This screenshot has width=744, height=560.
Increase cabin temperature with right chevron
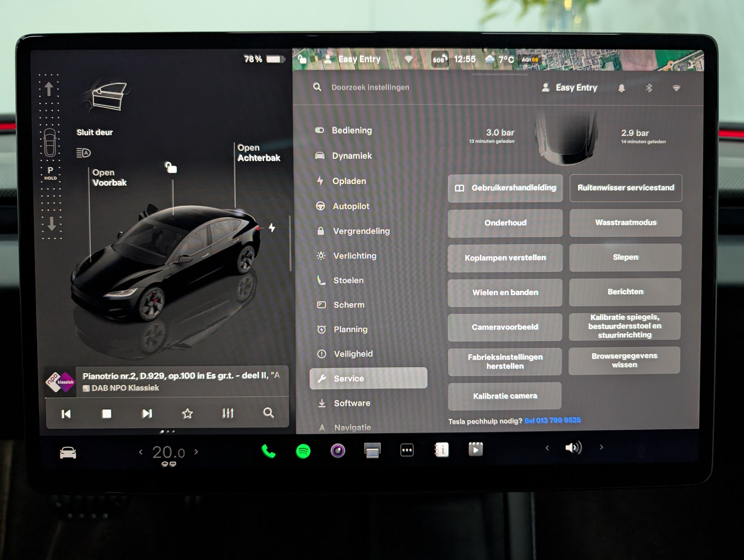click(196, 452)
